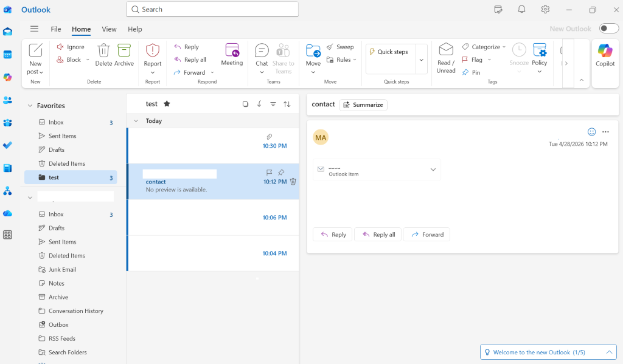Collapse the ribbon with chevron

point(581,80)
